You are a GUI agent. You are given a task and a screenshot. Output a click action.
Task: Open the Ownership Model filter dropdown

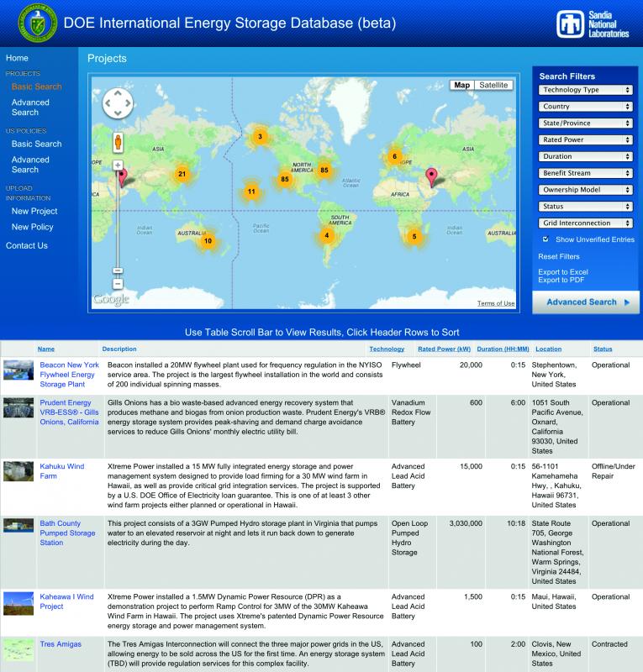pos(586,191)
